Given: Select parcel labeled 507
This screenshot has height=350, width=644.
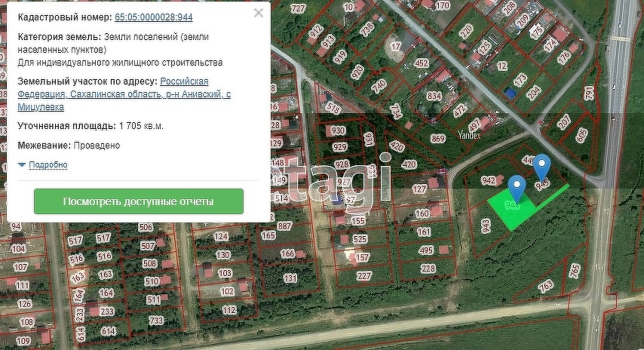Looking at the screenshot, I should (x=148, y=246).
